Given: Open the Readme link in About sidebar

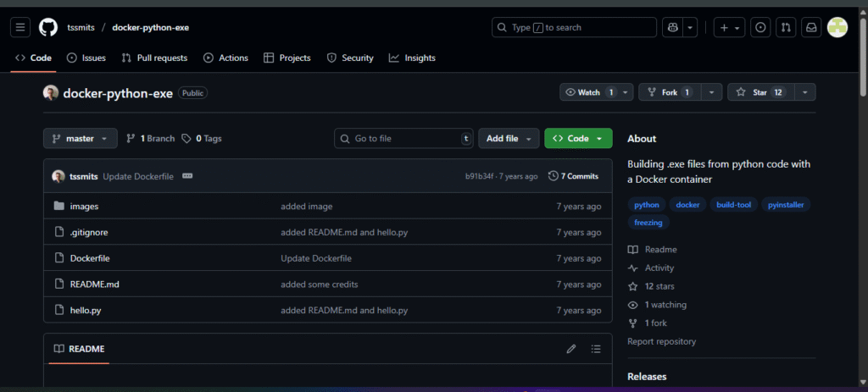Looking at the screenshot, I should [x=652, y=250].
